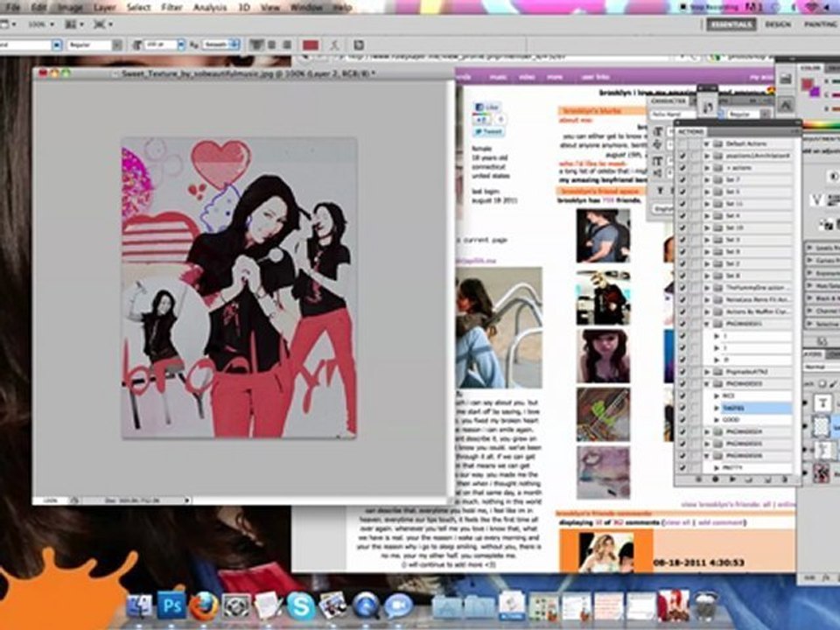
Task: Click the text layer thumbnail in Layers panel
Action: [x=822, y=402]
